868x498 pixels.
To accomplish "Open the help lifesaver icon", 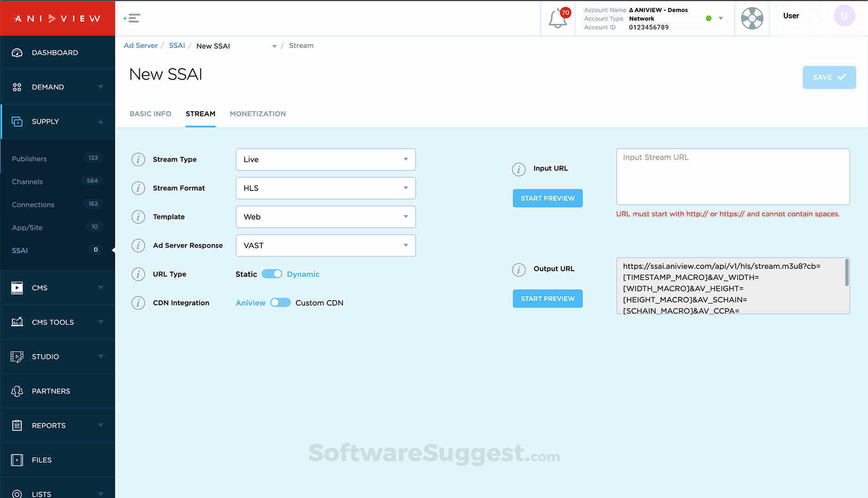I will coord(751,18).
